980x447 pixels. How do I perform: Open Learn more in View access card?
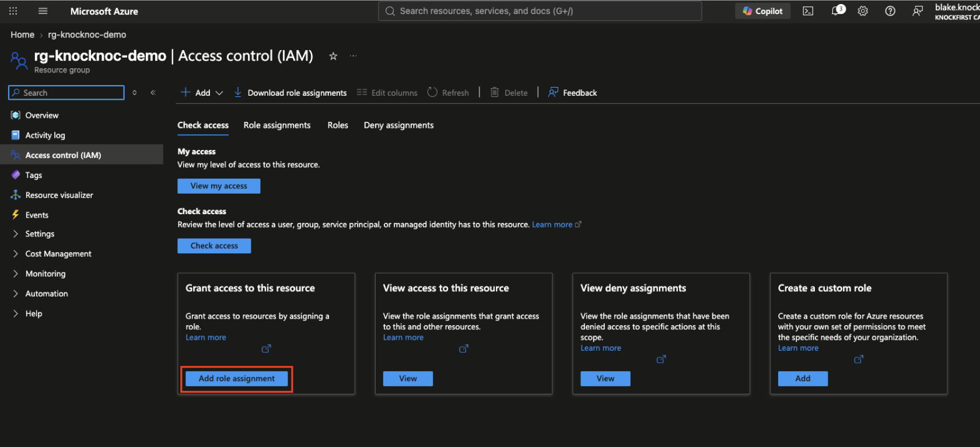(404, 338)
